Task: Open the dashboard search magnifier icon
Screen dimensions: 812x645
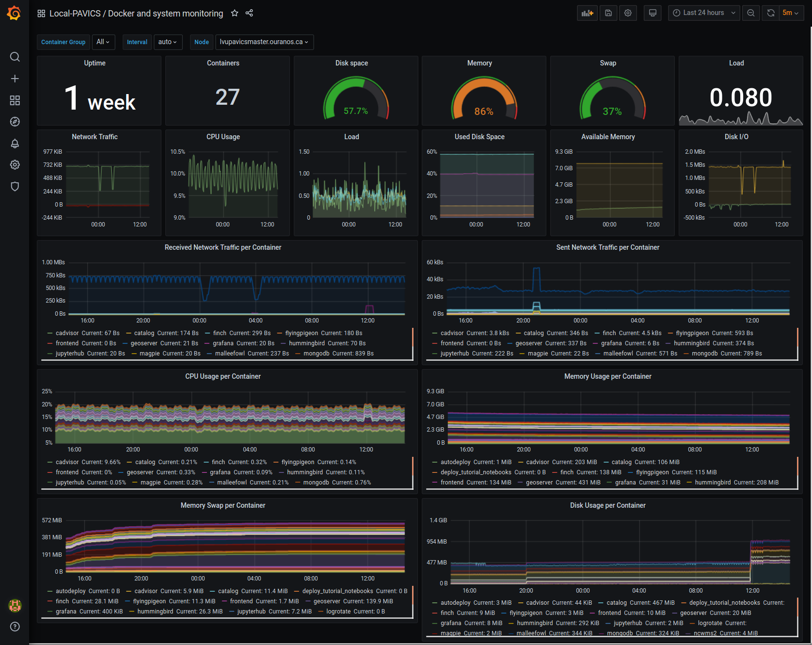Action: (15, 57)
